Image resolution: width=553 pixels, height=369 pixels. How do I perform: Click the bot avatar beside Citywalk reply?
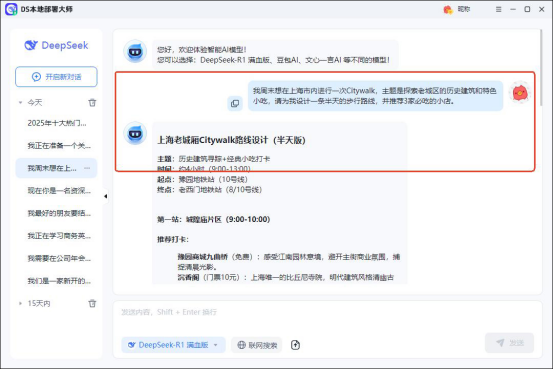click(135, 133)
